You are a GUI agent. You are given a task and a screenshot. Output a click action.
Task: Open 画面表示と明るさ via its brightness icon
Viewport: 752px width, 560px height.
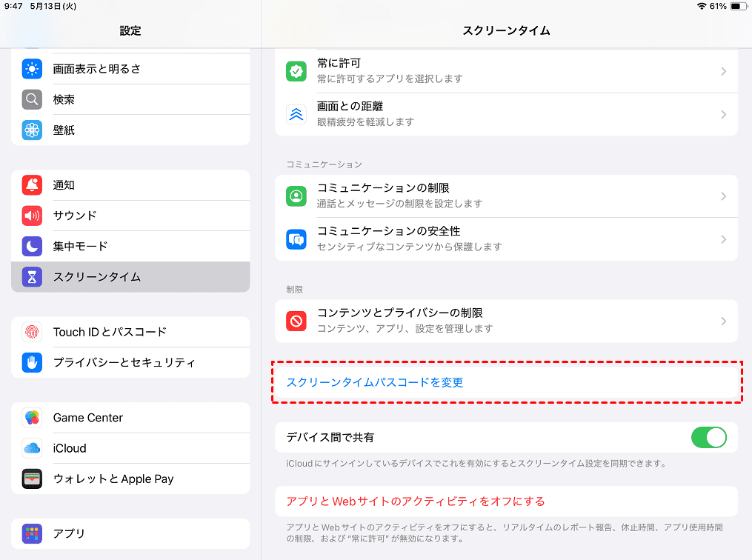(30, 69)
